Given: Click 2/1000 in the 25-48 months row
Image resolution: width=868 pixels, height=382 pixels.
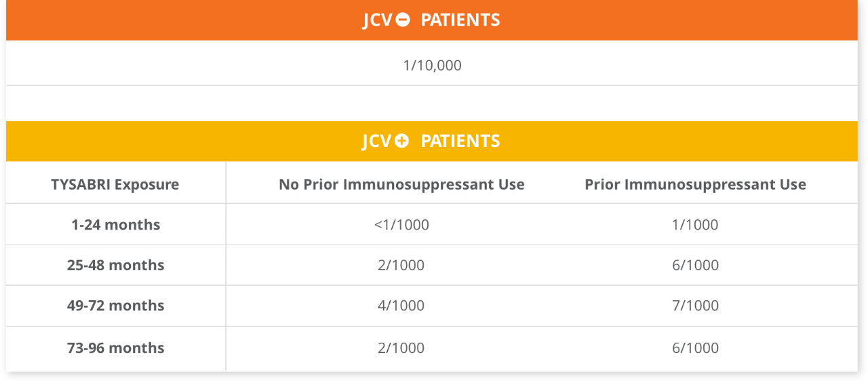Looking at the screenshot, I should 401,266.
